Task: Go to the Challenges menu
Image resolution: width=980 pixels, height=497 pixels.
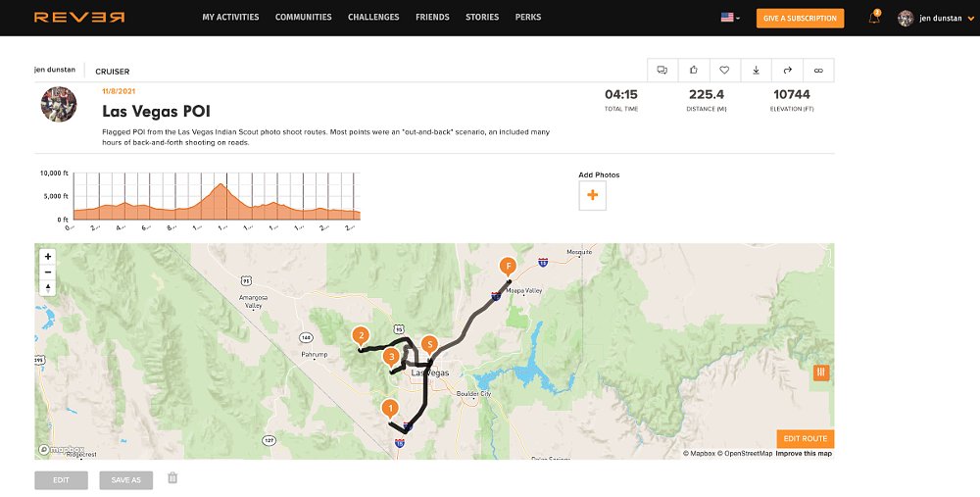Action: point(373,18)
